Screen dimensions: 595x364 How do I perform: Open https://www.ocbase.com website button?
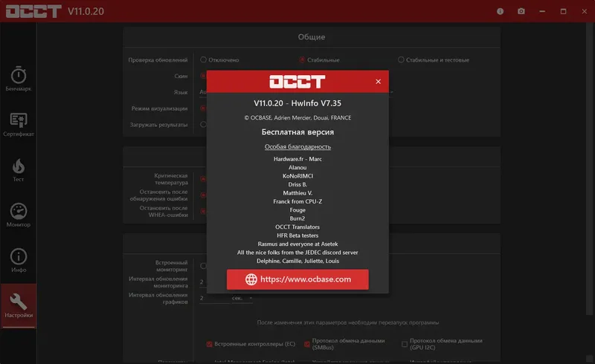pos(297,279)
